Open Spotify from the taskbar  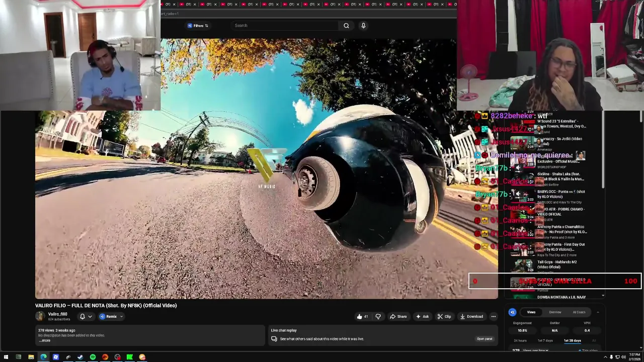point(93,357)
